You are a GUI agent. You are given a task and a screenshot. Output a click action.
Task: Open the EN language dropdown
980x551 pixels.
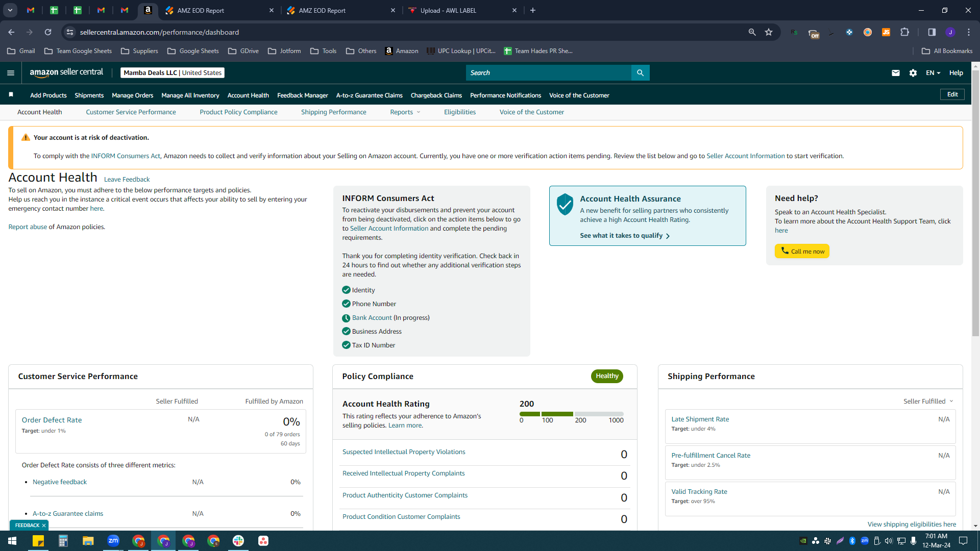(933, 73)
